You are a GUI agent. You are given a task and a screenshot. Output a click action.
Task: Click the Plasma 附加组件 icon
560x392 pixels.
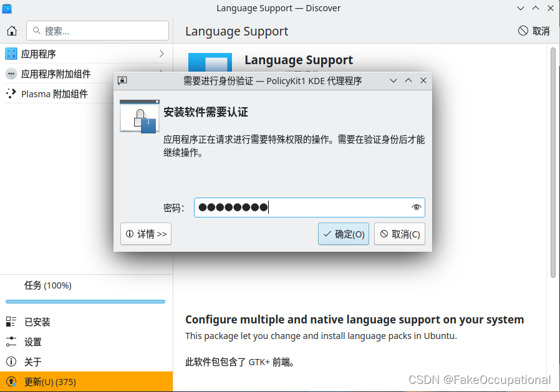(x=11, y=93)
